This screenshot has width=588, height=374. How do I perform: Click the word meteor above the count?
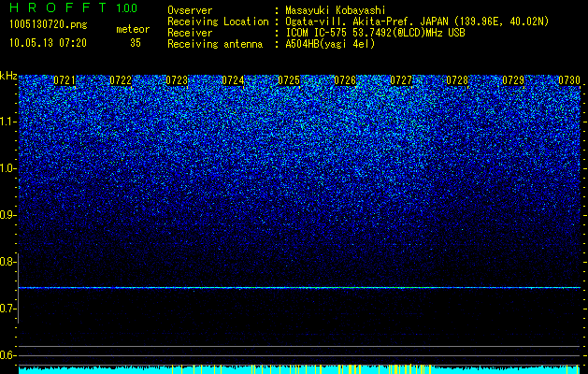coord(133,29)
